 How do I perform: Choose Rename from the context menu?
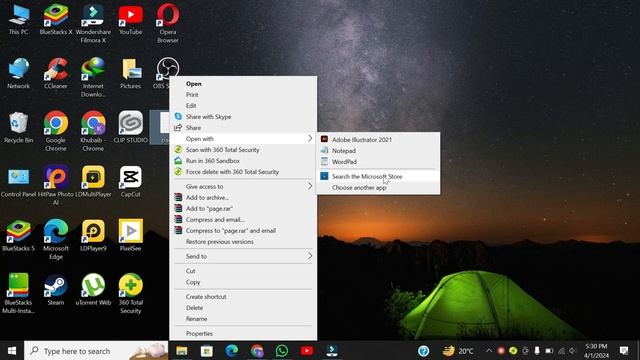click(243, 319)
